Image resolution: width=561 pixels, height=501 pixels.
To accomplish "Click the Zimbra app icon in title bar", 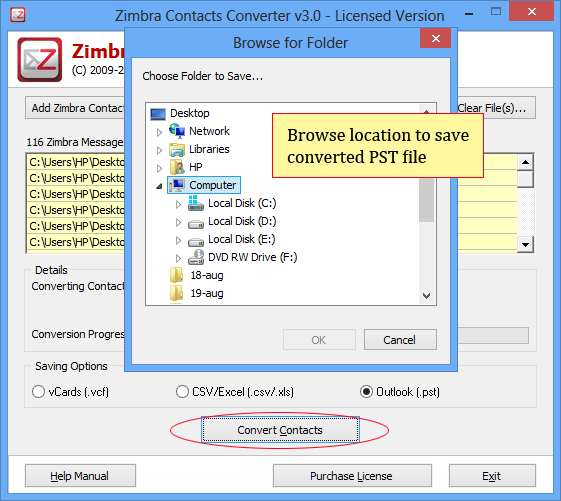I will [18, 15].
